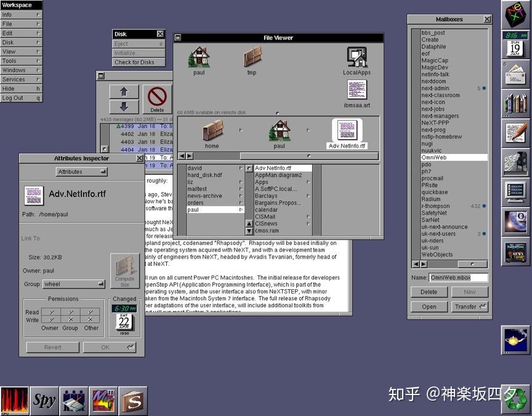Viewport: 532px width, 416px height.
Task: Select the LocalApps icon in File Viewer
Action: pyautogui.click(x=356, y=57)
